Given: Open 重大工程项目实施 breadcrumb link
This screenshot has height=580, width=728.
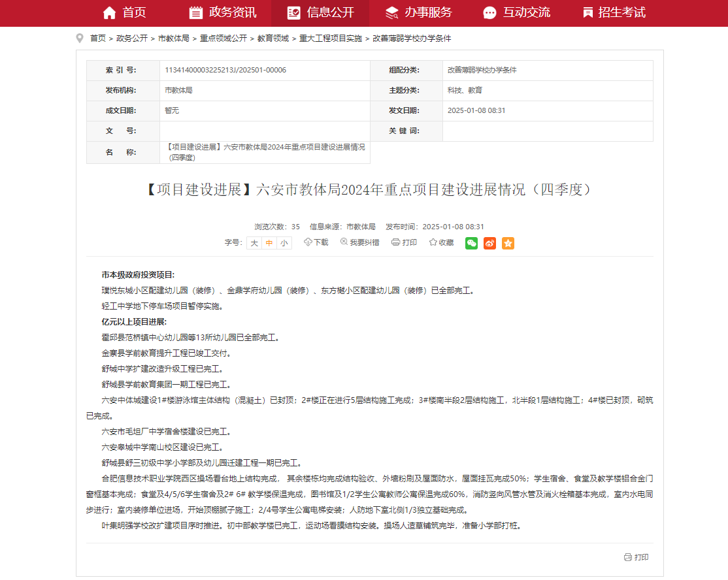Looking at the screenshot, I should click(x=331, y=39).
